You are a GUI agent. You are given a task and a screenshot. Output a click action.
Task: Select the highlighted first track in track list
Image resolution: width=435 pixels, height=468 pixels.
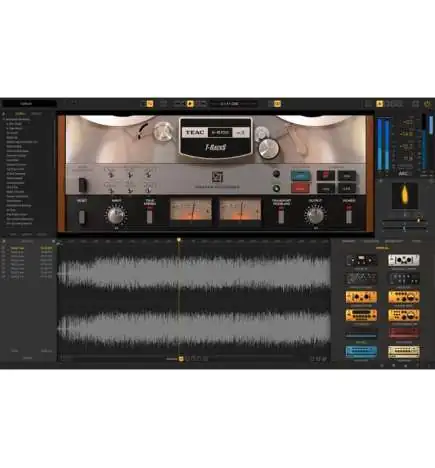pyautogui.click(x=28, y=248)
